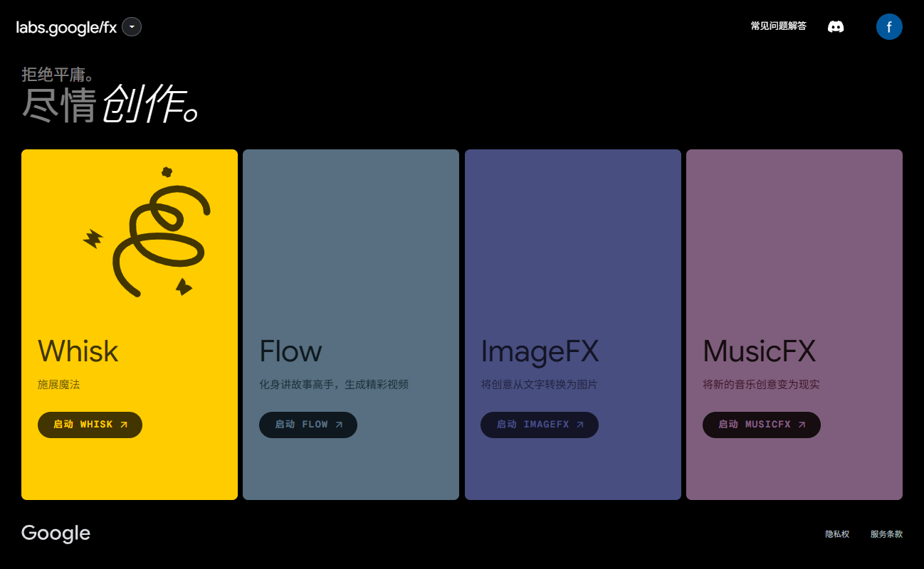Screen dimensions: 924x569
Task: Click the labs.google/fx logo text
Action: coord(66,28)
